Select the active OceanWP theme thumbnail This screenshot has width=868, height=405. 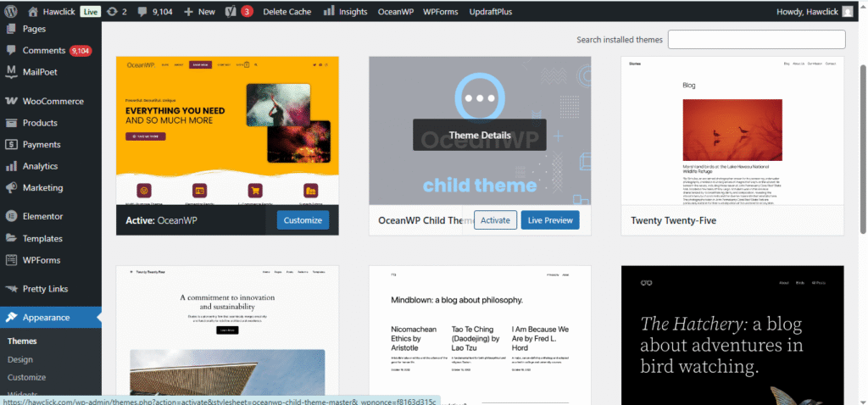pos(227,130)
